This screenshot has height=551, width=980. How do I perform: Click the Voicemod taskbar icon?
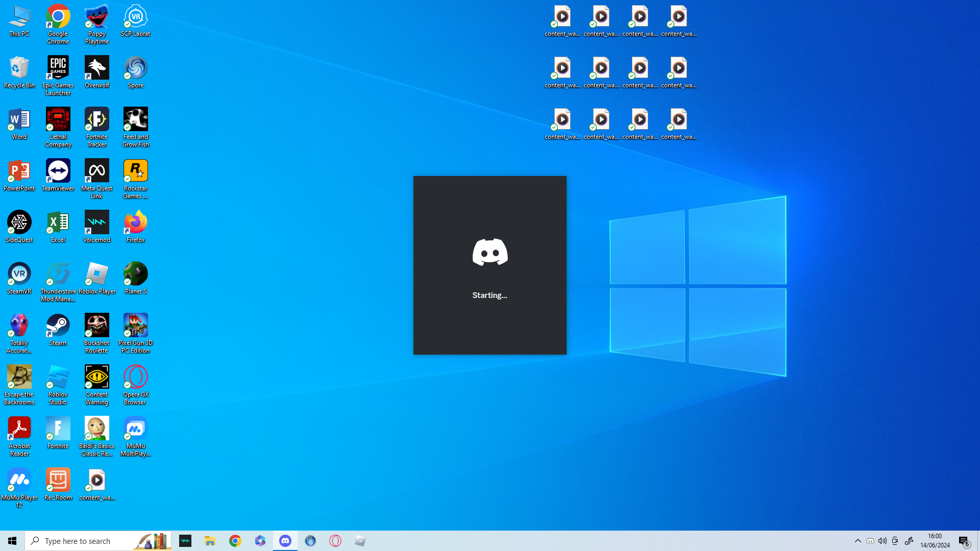tap(185, 541)
